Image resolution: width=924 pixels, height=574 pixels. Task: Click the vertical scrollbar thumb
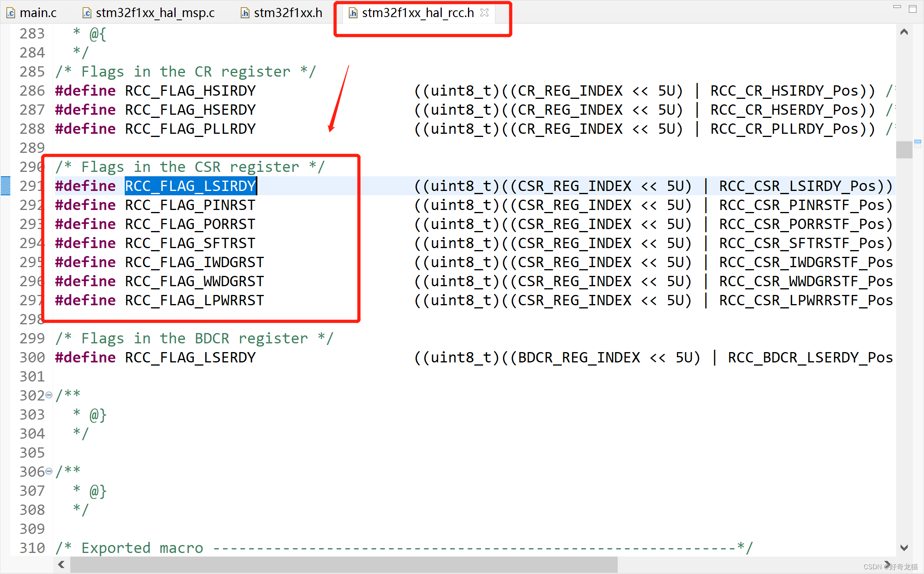[904, 150]
